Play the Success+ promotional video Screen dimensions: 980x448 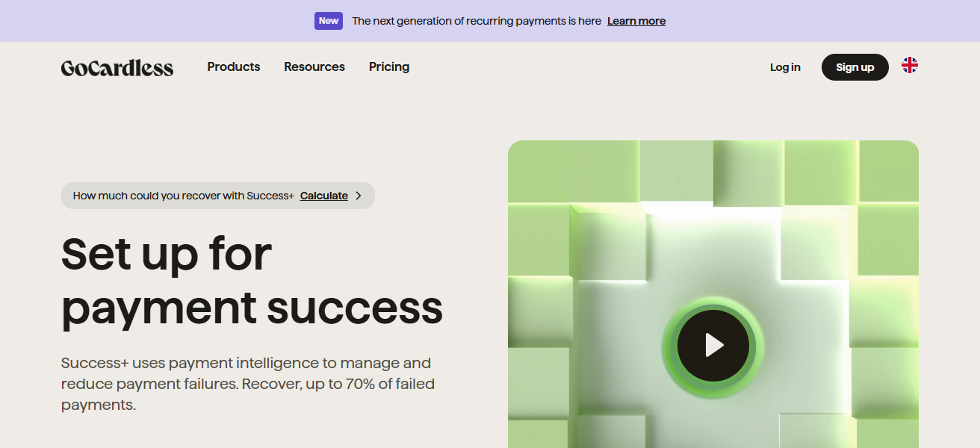(x=713, y=345)
